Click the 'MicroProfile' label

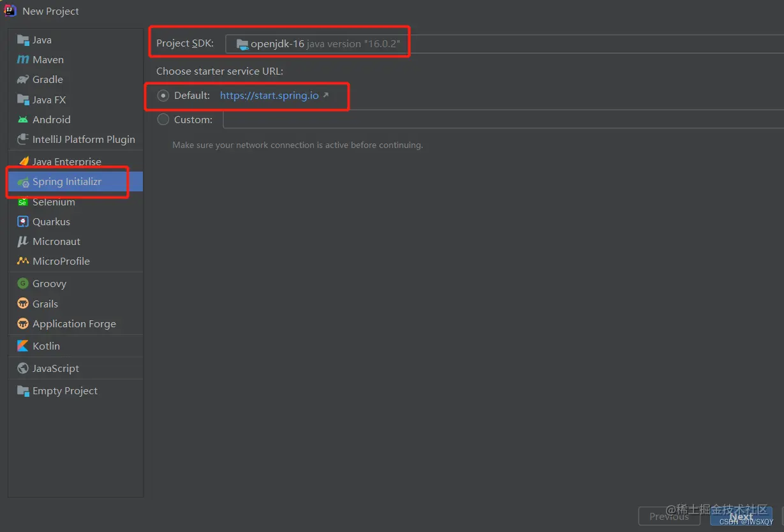(61, 262)
